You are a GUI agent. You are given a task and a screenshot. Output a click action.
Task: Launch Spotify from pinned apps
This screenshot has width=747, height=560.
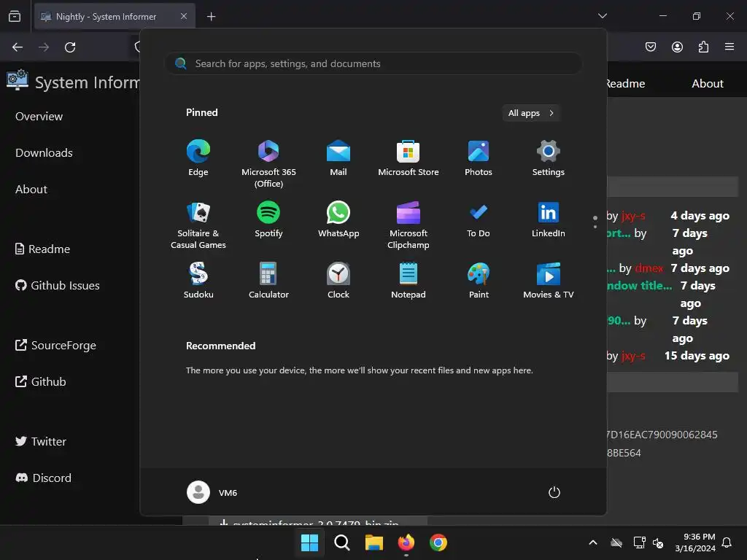(x=268, y=219)
